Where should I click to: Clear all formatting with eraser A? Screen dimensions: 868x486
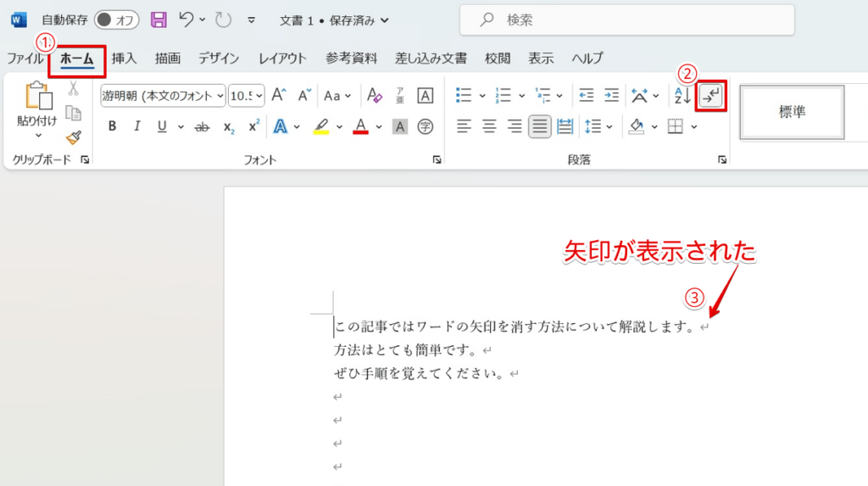pos(374,95)
